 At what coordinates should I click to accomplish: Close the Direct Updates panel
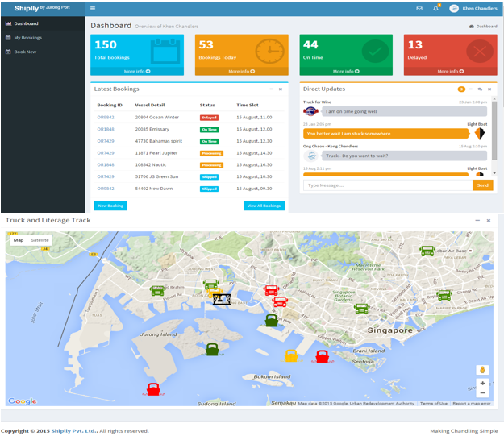tap(489, 89)
